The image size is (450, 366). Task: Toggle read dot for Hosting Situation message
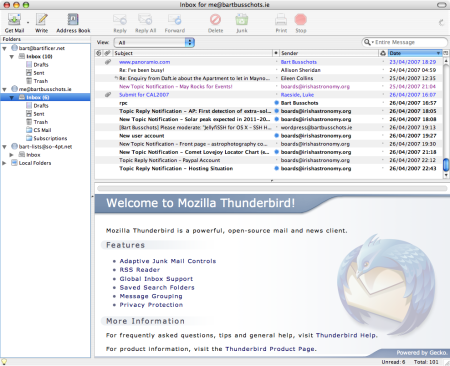[x=276, y=168]
